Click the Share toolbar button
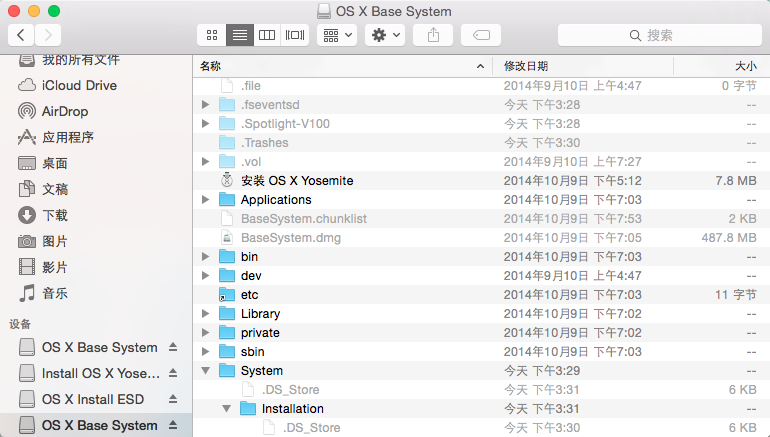Screen dimensions: 770x437 click(x=433, y=35)
